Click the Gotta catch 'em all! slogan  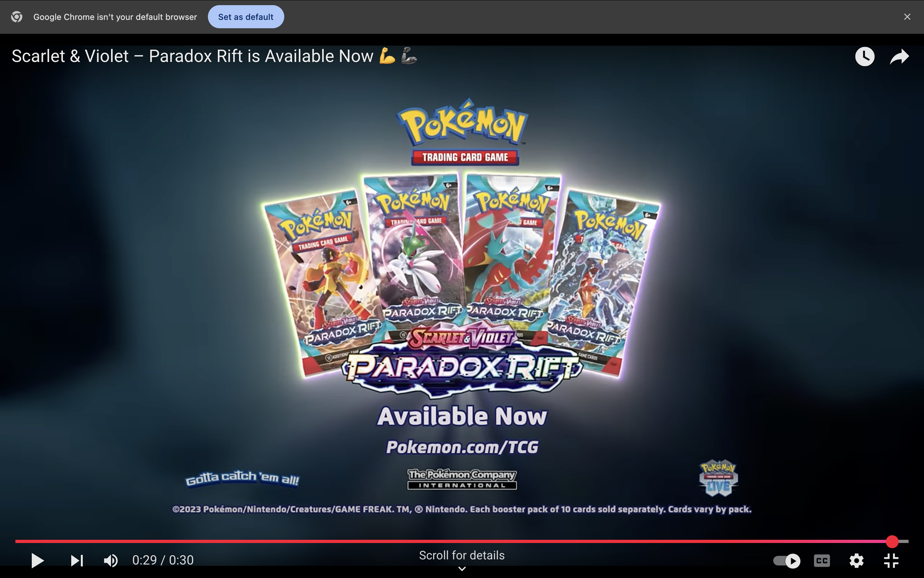(242, 479)
